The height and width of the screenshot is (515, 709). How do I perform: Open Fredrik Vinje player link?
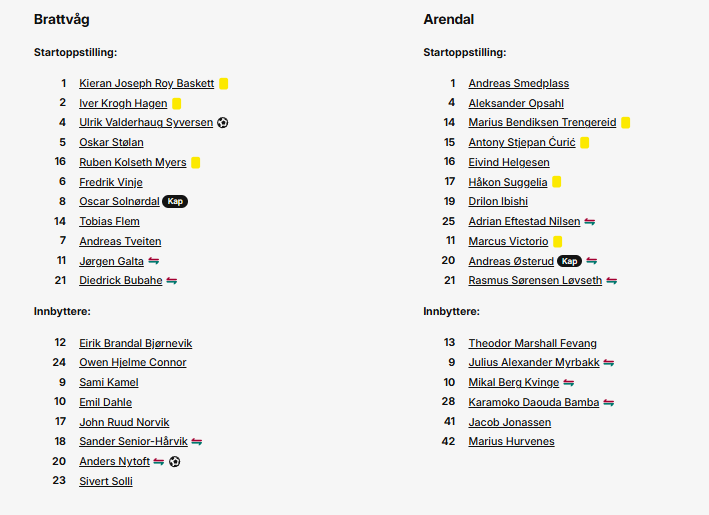coord(111,182)
